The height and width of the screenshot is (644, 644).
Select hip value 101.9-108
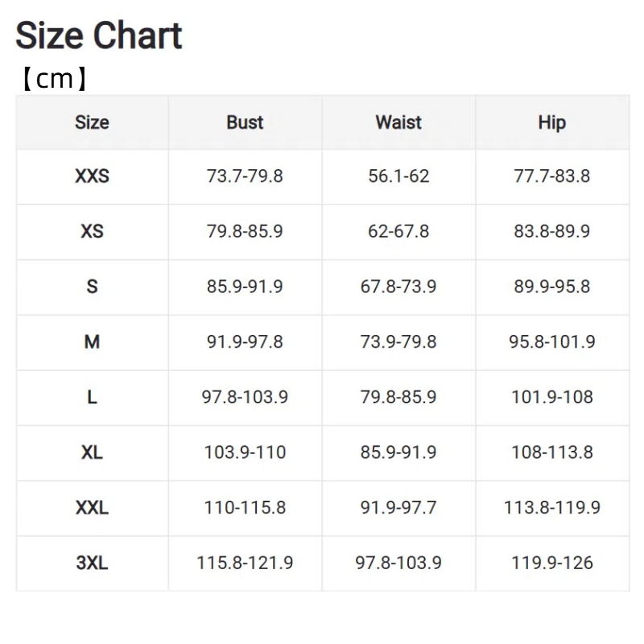552,397
